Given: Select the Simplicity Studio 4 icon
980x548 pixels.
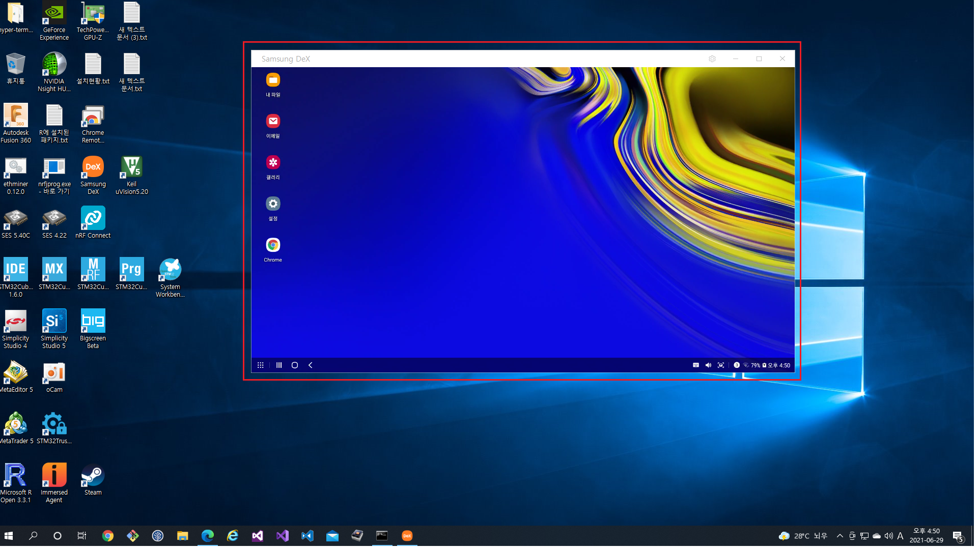Looking at the screenshot, I should coord(16,330).
